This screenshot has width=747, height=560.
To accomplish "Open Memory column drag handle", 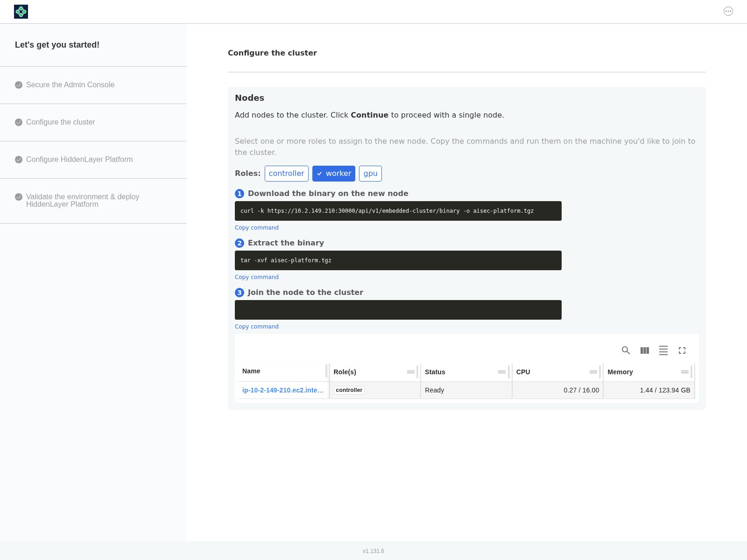I will point(685,372).
